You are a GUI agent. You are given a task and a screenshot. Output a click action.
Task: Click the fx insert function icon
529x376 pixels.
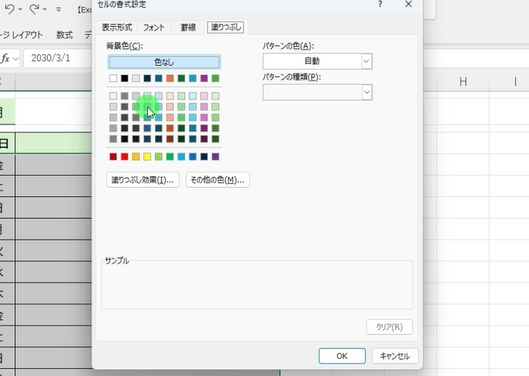click(x=5, y=58)
